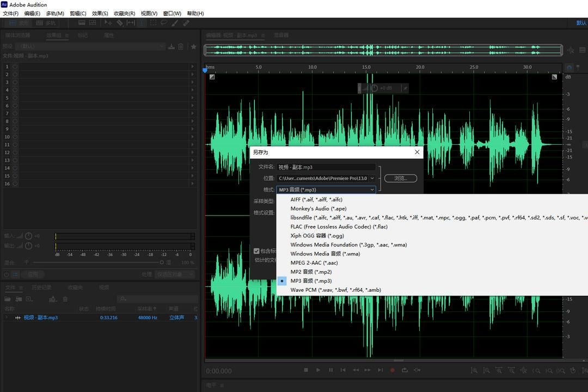Click the 浏览... browse button

[x=401, y=178]
